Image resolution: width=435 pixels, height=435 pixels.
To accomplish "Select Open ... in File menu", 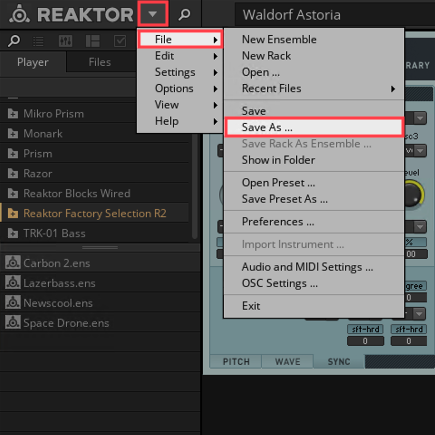I will click(314, 72).
